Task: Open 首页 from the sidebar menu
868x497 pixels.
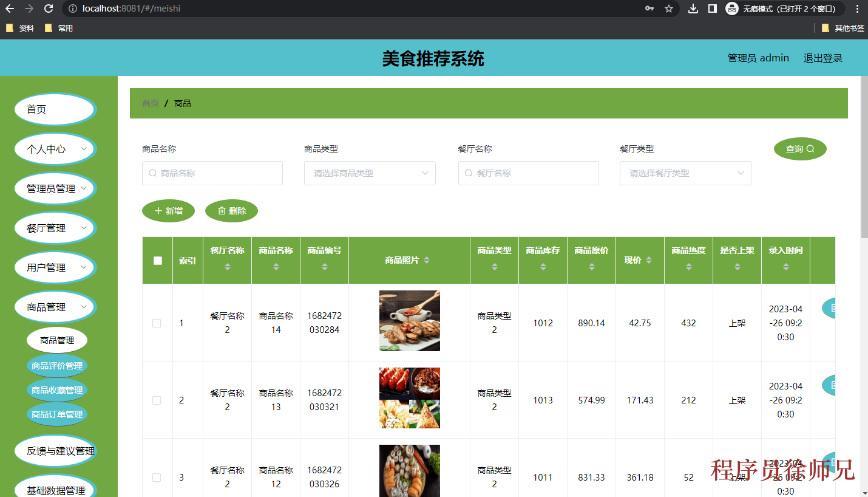Action: point(55,109)
